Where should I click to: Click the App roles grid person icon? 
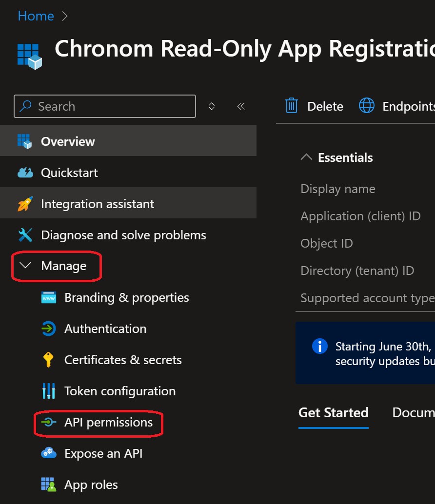[x=49, y=485]
